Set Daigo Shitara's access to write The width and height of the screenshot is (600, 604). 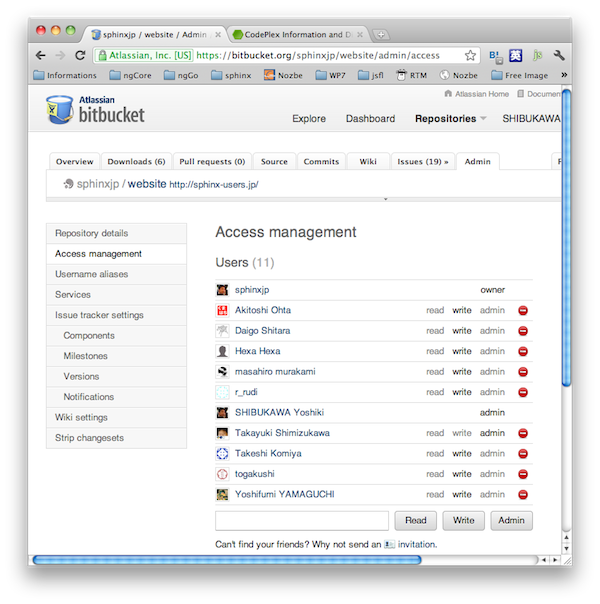click(x=462, y=331)
